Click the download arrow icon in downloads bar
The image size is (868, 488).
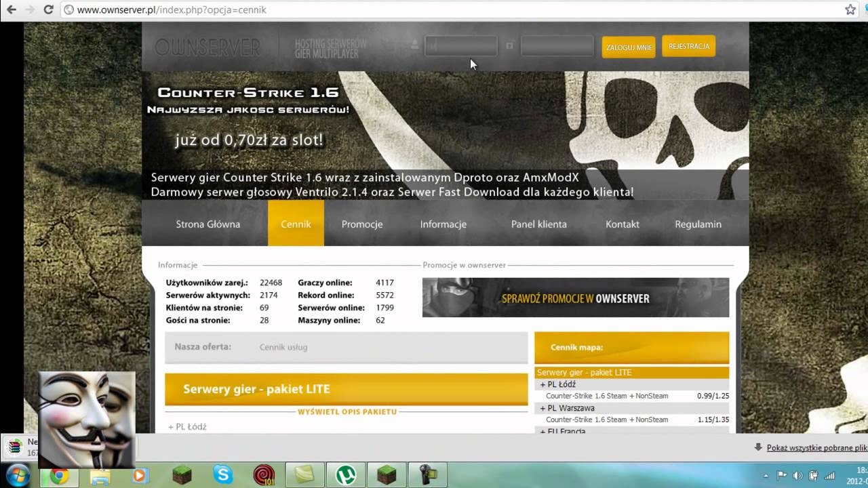click(x=758, y=448)
